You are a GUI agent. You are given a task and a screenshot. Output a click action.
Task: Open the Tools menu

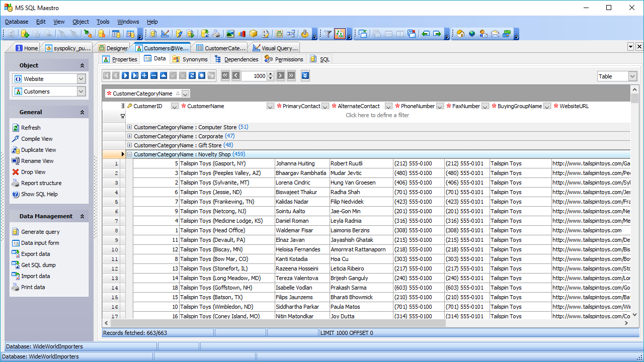coord(103,22)
